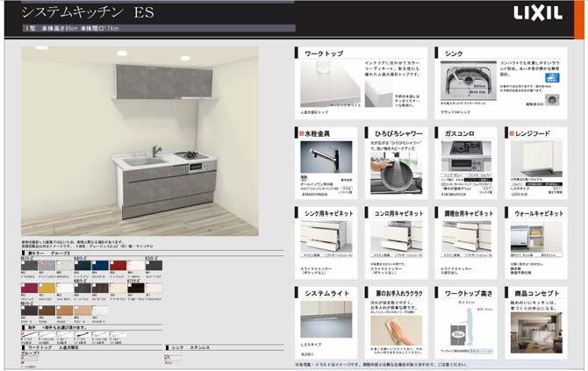Tick the dark navy door color checkbox
Image resolution: width=588 pixels, height=371 pixels.
point(76,263)
